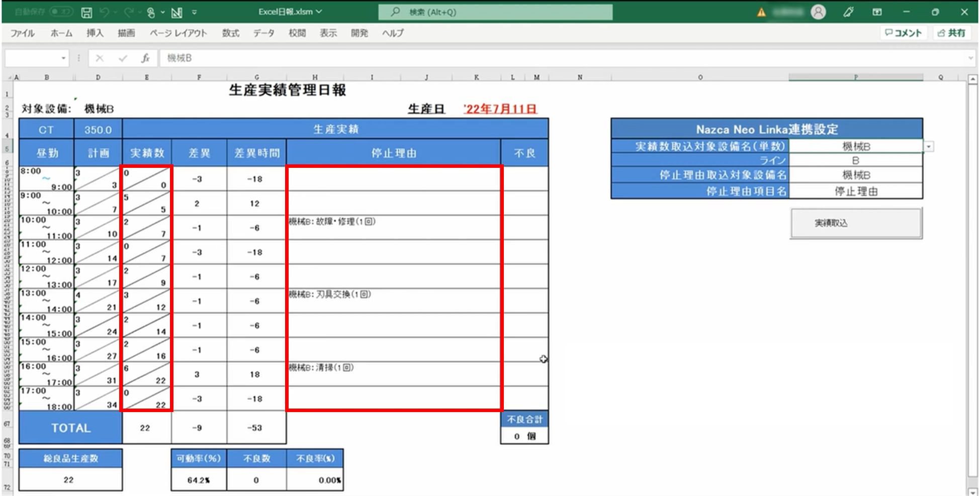This screenshot has width=980, height=496.
Task: Switch to the ヘルプ ribbon tab
Action: tap(393, 33)
